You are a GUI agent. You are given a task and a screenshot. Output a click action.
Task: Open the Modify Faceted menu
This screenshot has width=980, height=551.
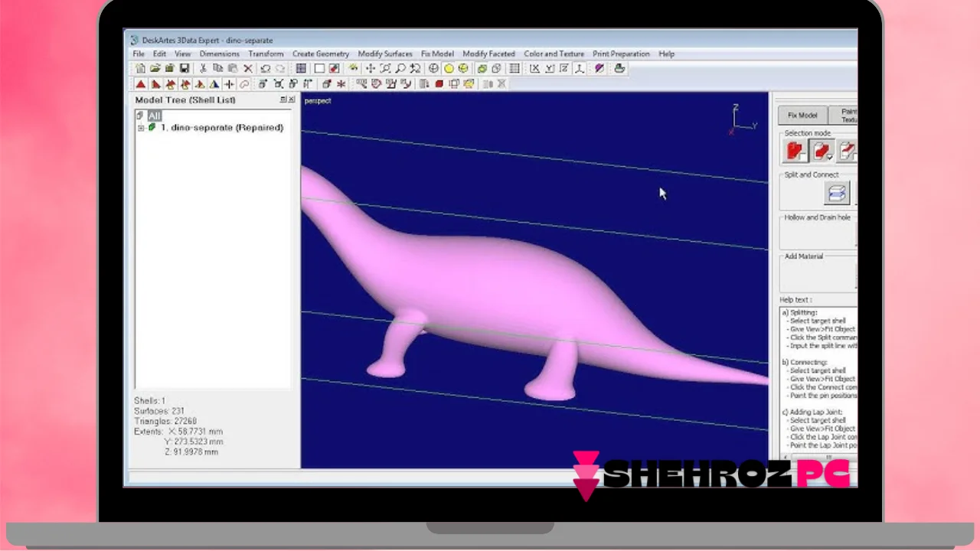(488, 54)
